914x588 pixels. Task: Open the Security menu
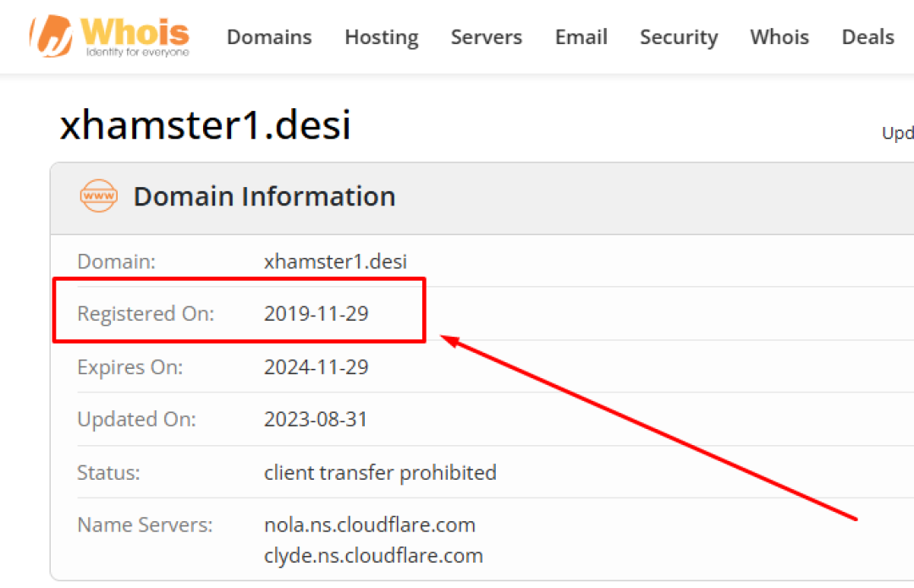[x=679, y=37]
